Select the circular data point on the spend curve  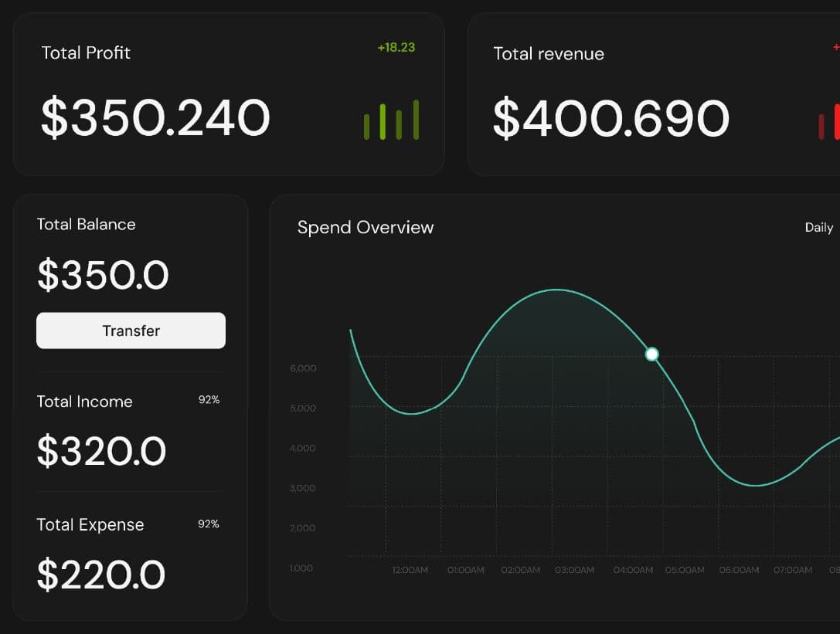pyautogui.click(x=651, y=354)
